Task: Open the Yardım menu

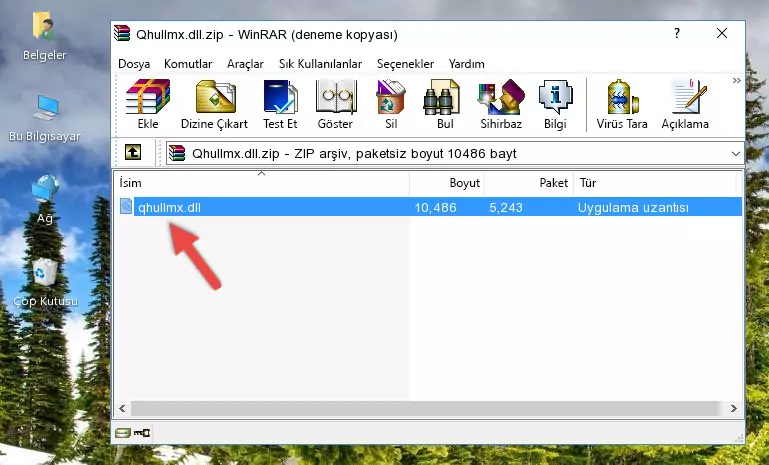Action: point(466,64)
